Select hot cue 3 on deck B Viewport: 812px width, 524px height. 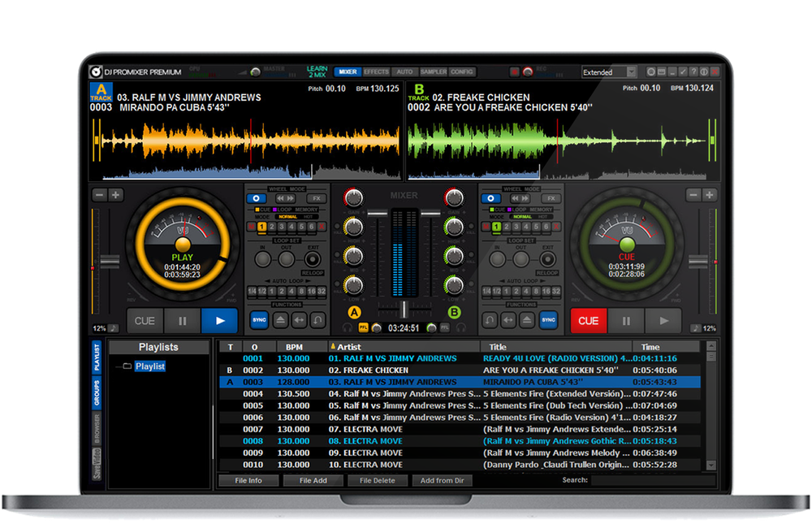[x=516, y=227]
